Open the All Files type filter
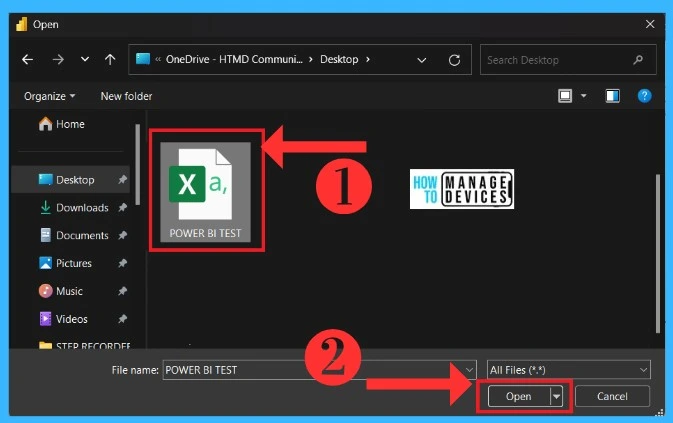Image resolution: width=673 pixels, height=423 pixels. pos(569,370)
